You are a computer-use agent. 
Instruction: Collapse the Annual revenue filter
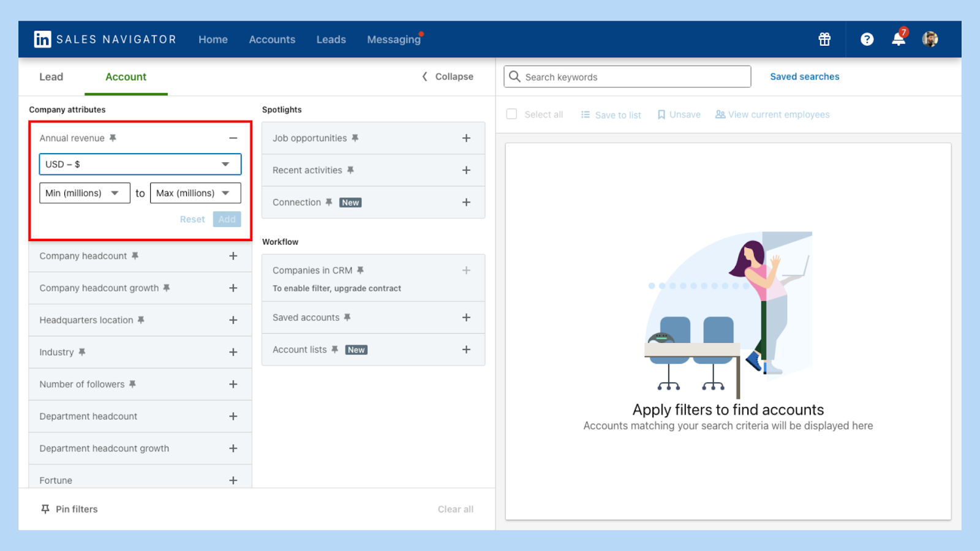233,138
